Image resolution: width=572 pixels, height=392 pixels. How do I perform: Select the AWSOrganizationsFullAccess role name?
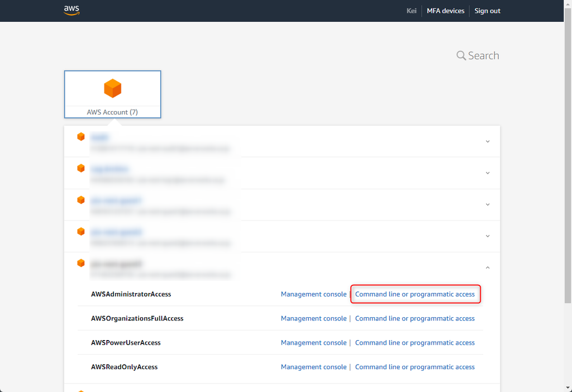pyautogui.click(x=137, y=318)
